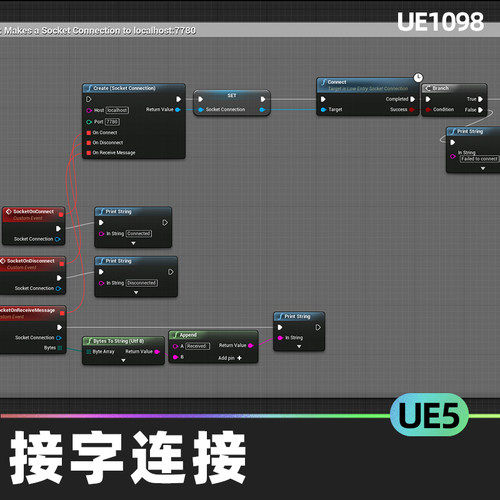The image size is (500, 500).
Task: Select the Create (Socket Connection) node title
Action: coord(124,88)
